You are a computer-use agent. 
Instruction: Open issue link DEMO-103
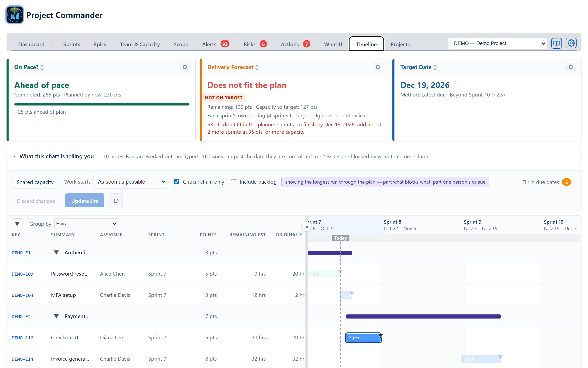pyautogui.click(x=22, y=274)
